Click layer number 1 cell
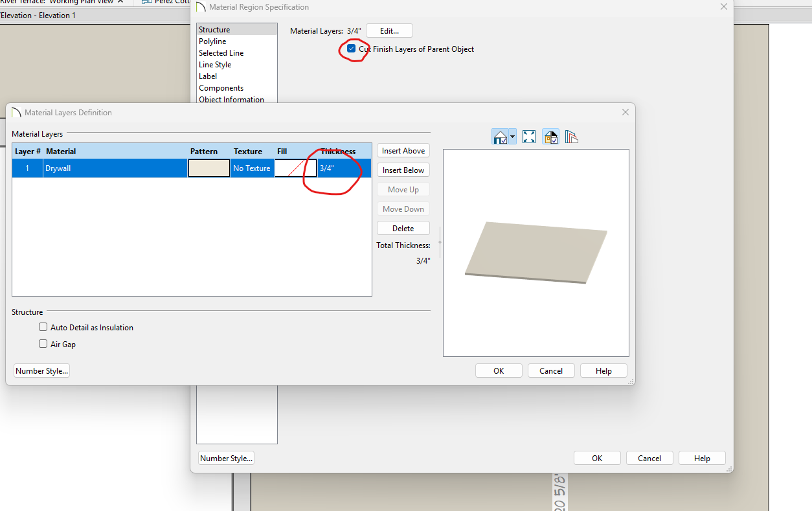Screen dimensions: 812x511 pos(27,168)
